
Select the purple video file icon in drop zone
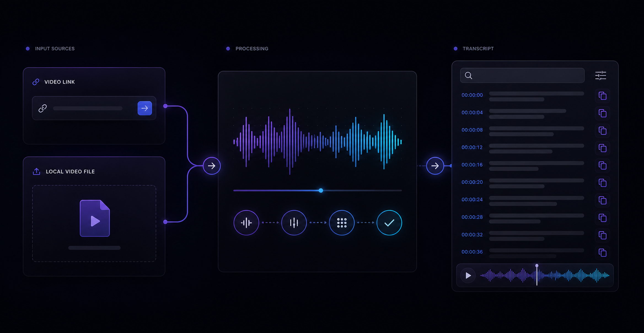(x=95, y=218)
